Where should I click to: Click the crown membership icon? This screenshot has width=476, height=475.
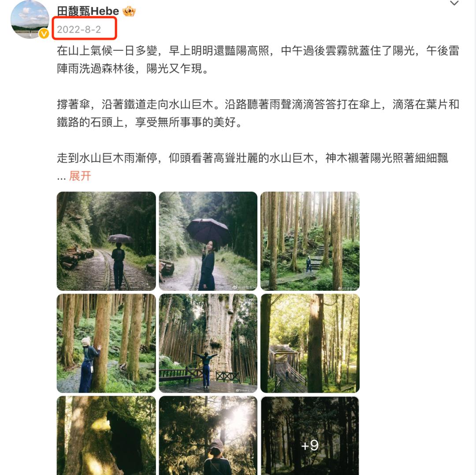129,11
